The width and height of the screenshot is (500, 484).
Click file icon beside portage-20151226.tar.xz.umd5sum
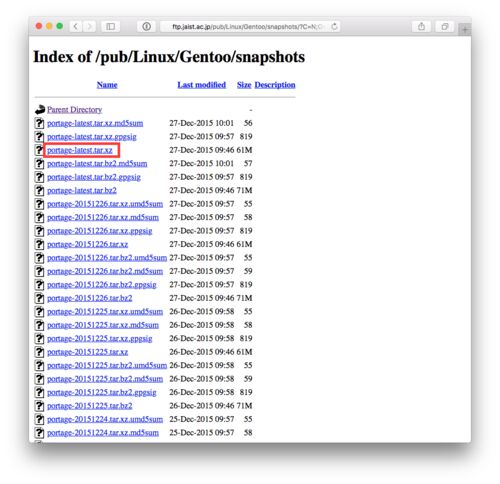[x=39, y=204]
